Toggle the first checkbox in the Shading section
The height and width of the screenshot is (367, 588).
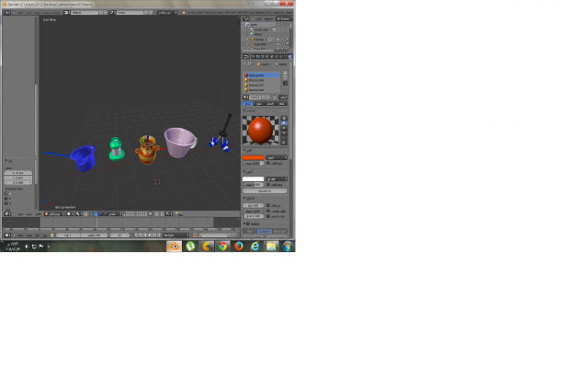coord(268,206)
